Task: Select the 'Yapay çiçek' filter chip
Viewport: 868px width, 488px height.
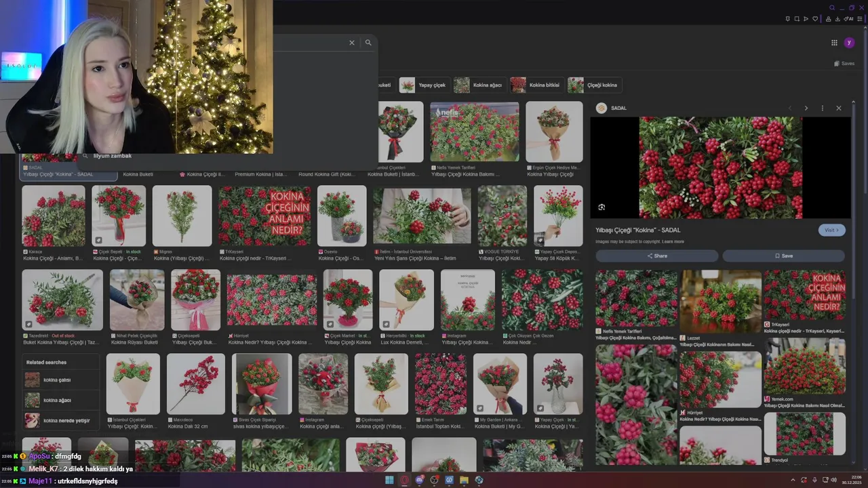Action: (x=424, y=85)
